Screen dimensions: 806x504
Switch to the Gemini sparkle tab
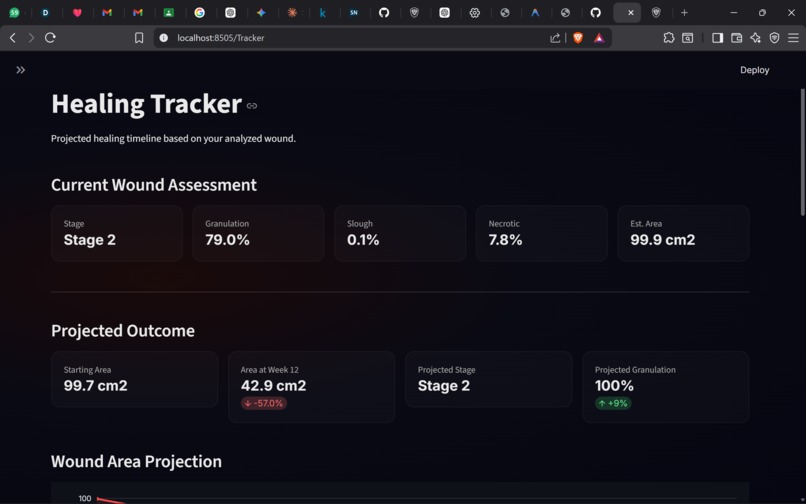[261, 13]
